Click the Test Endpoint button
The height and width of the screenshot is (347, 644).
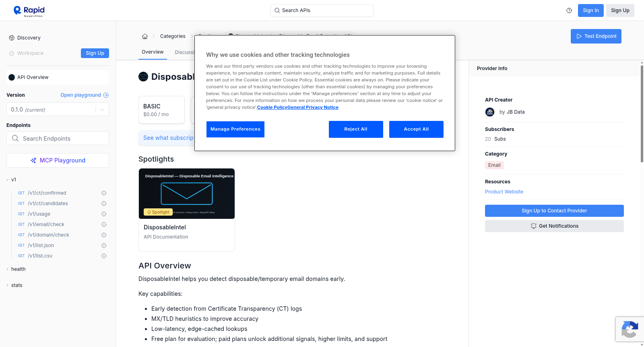[596, 36]
